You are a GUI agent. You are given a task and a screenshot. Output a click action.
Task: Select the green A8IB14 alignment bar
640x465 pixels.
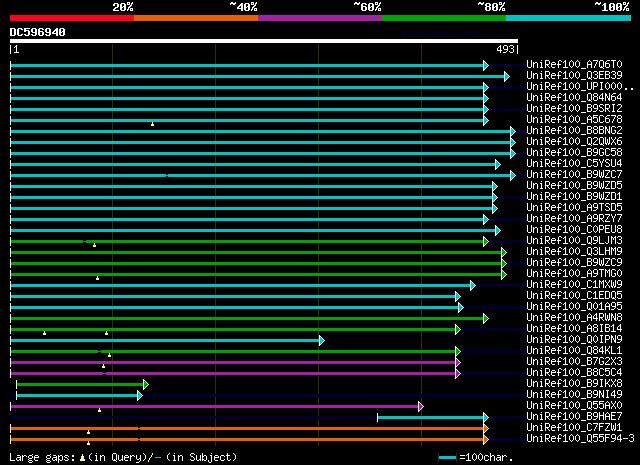(x=235, y=329)
